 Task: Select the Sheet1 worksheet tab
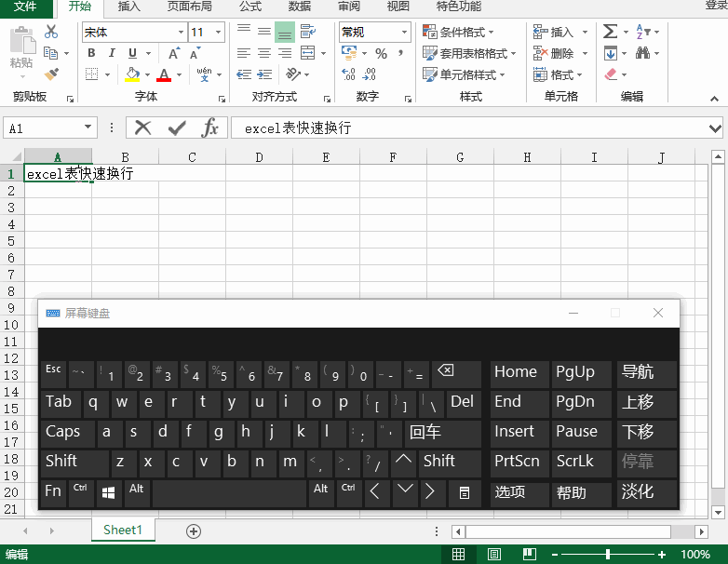click(123, 530)
